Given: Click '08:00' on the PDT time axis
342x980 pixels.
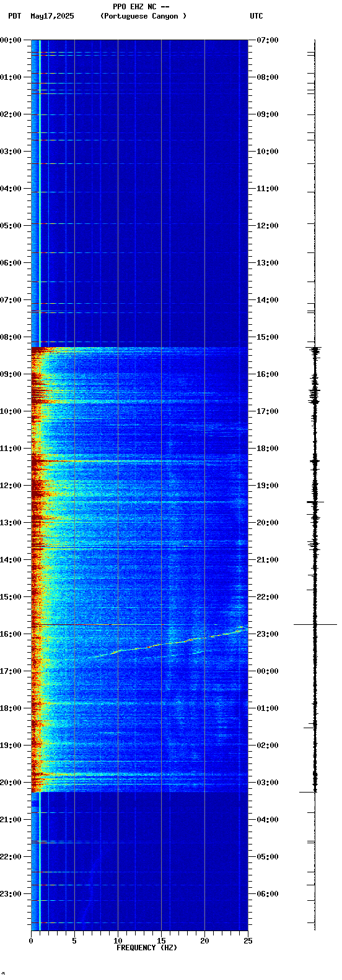Looking at the screenshot, I should click(11, 337).
